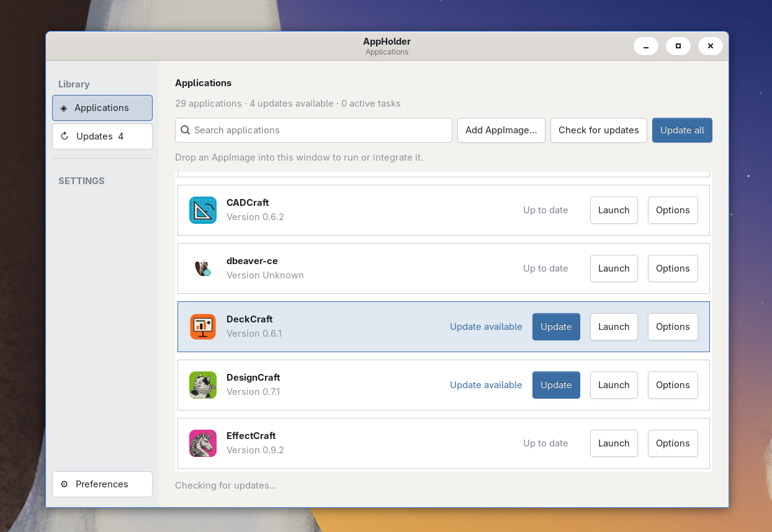Image resolution: width=772 pixels, height=532 pixels.
Task: Click the Applications diamond icon in sidebar
Action: (x=64, y=108)
